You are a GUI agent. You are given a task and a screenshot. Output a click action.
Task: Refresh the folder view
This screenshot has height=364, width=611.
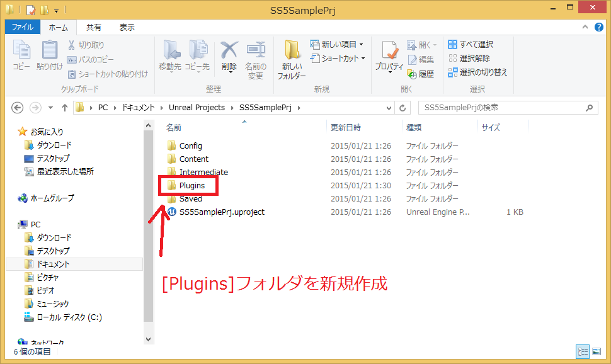tap(403, 108)
